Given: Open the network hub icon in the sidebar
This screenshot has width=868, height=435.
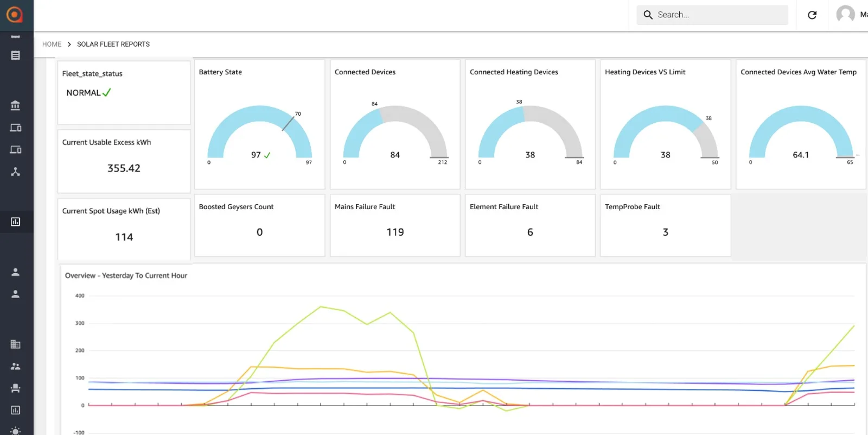Looking at the screenshot, I should coord(15,172).
